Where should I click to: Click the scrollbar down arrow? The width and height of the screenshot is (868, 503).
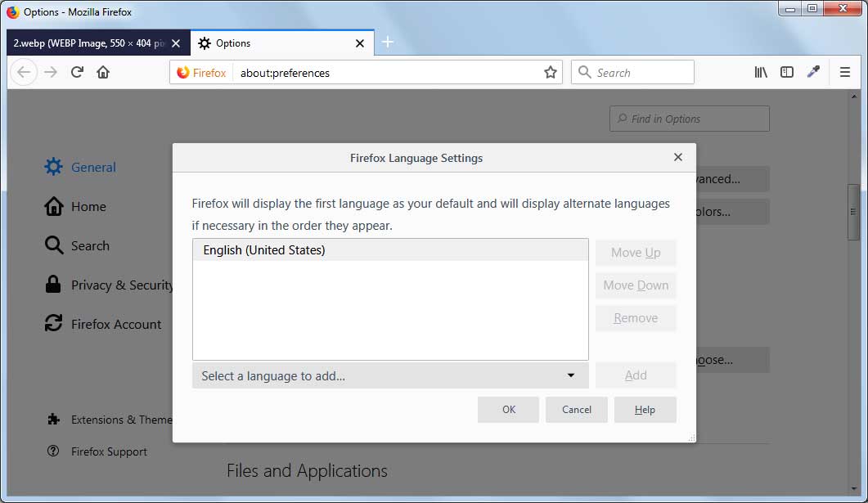(x=853, y=489)
